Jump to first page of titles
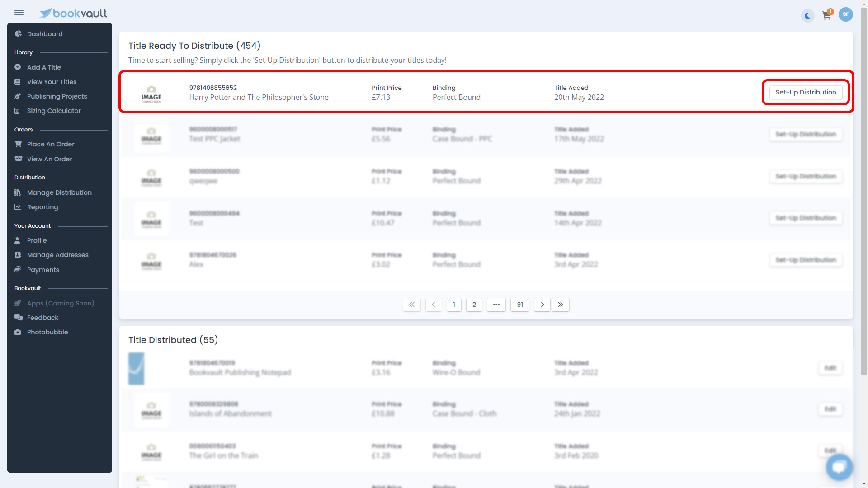 pyautogui.click(x=412, y=305)
